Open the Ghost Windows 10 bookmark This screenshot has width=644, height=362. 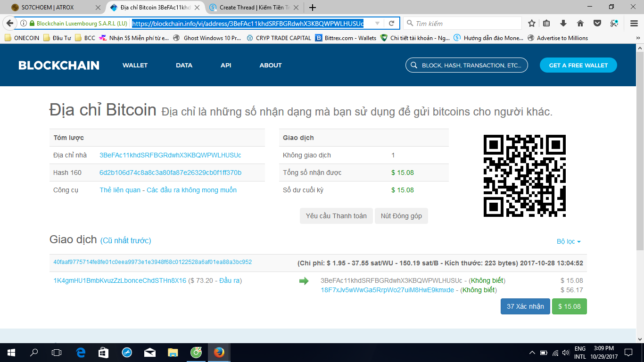tap(207, 38)
